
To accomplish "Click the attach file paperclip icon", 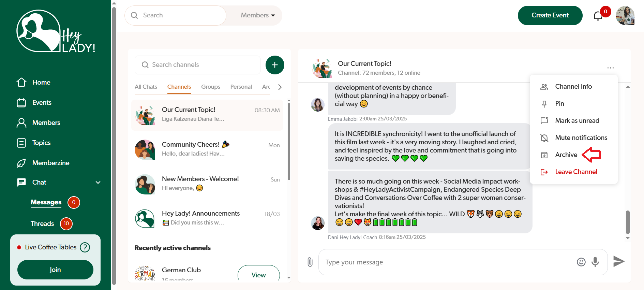I will pos(310,262).
